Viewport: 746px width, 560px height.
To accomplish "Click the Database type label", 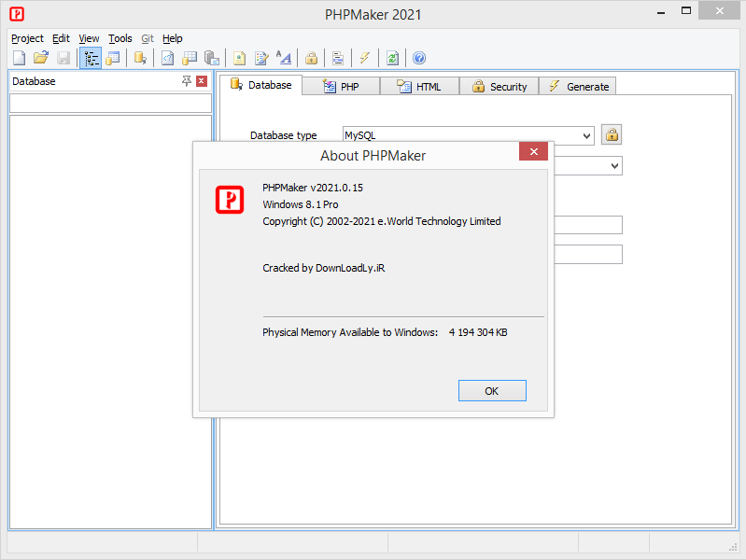I will click(283, 135).
